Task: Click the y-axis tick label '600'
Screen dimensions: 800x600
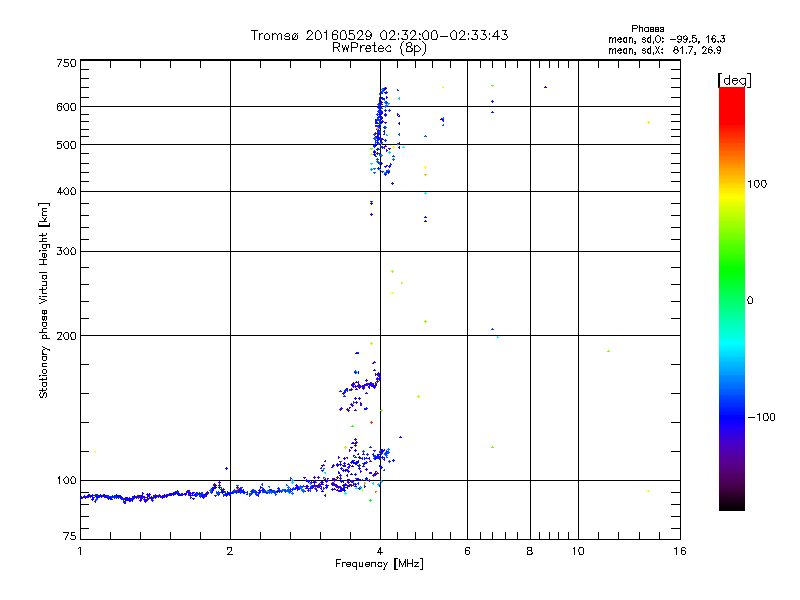Action: click(67, 107)
